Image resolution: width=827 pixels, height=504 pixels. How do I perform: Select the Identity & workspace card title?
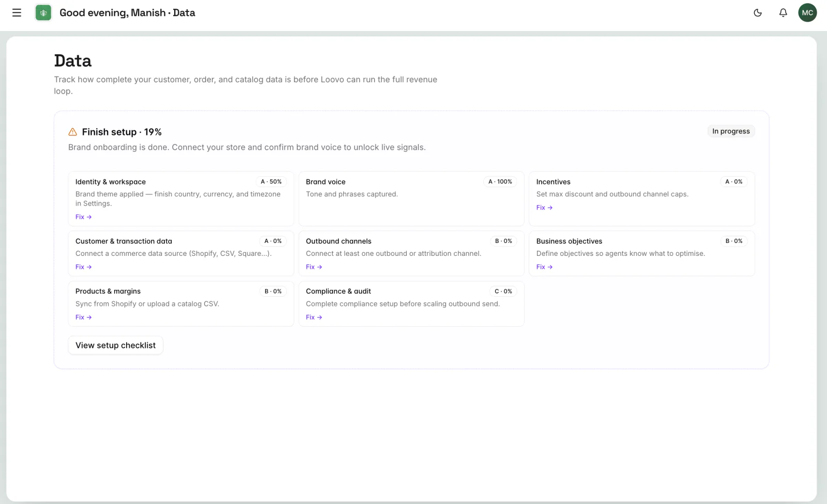click(111, 182)
